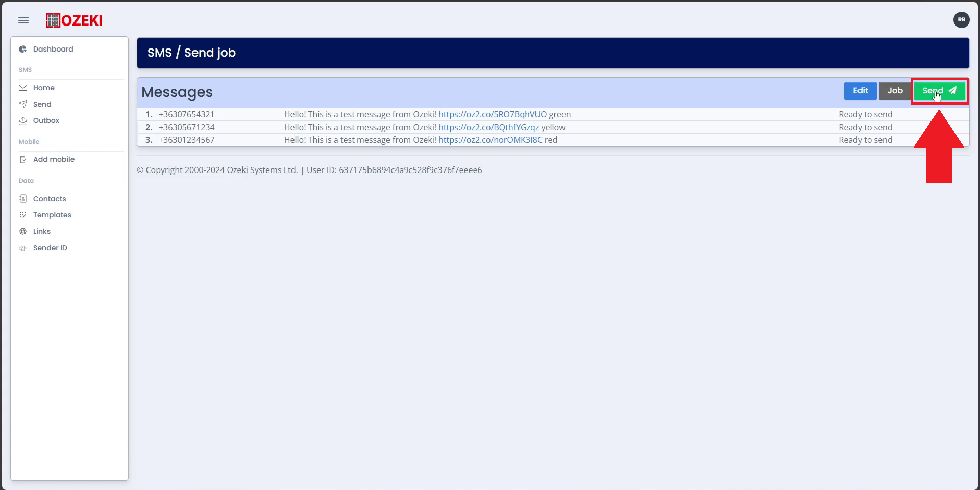The image size is (980, 490).
Task: Open Templates
Action: point(52,215)
